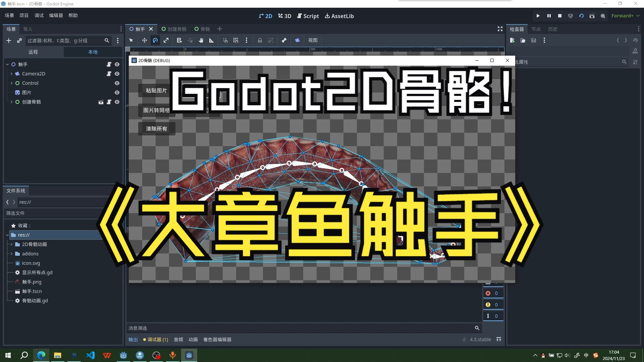Expand the Control node
This screenshot has width=644, height=362.
click(11, 83)
